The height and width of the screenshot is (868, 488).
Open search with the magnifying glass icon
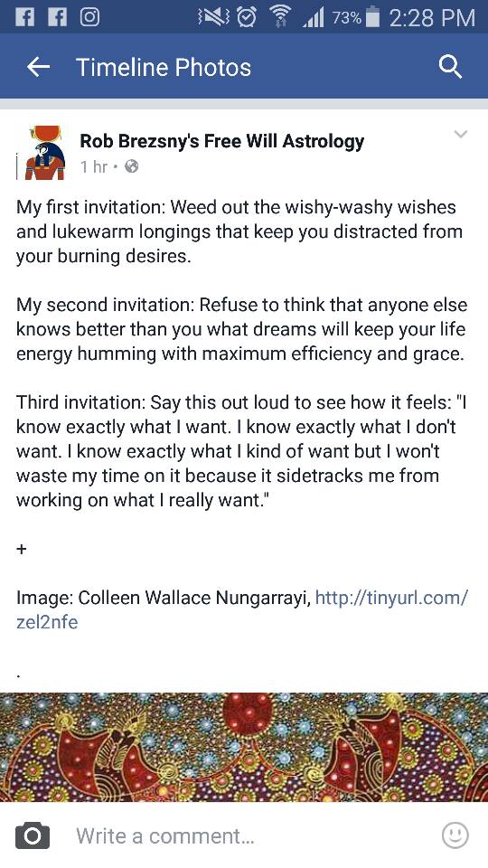click(450, 68)
